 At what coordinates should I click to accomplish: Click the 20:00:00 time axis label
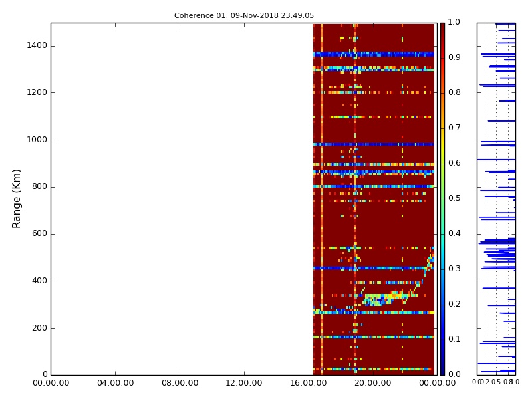[x=373, y=383]
